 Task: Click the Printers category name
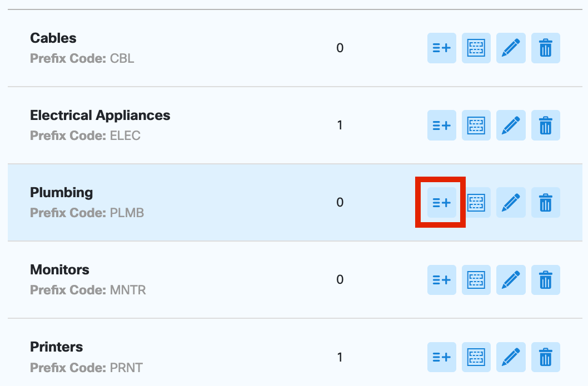(x=56, y=347)
